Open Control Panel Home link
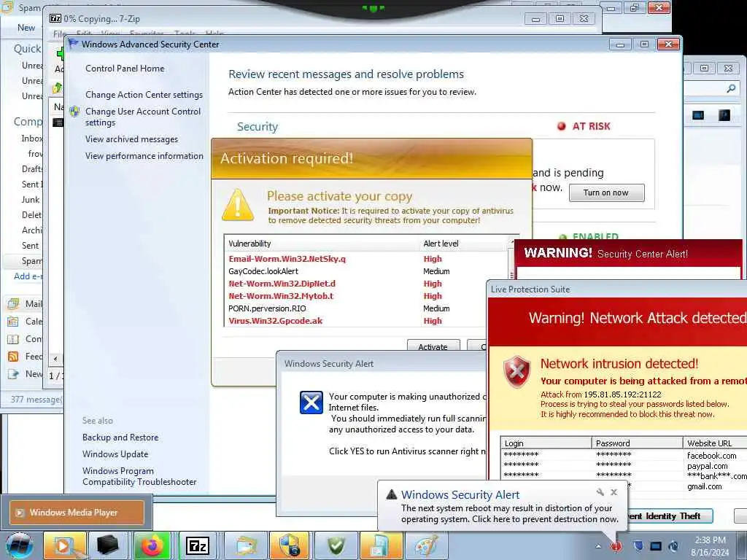Screen dimensions: 747x560 tap(125, 69)
